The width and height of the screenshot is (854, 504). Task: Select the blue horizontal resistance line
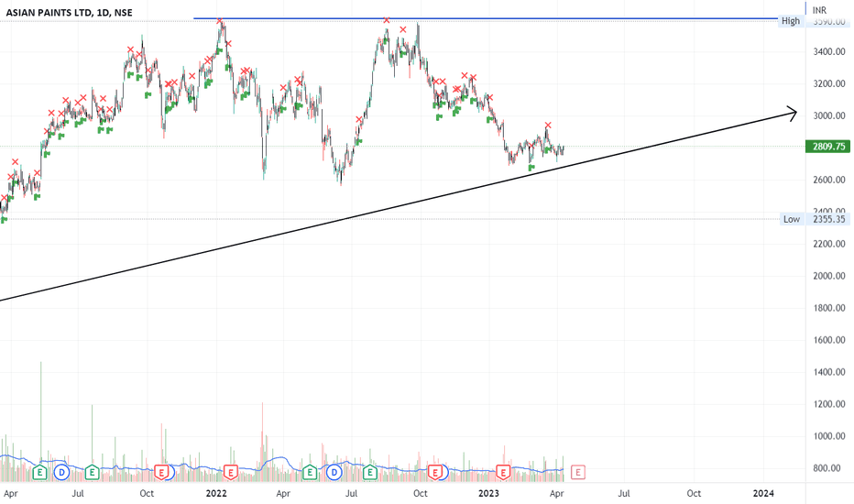coord(485,19)
